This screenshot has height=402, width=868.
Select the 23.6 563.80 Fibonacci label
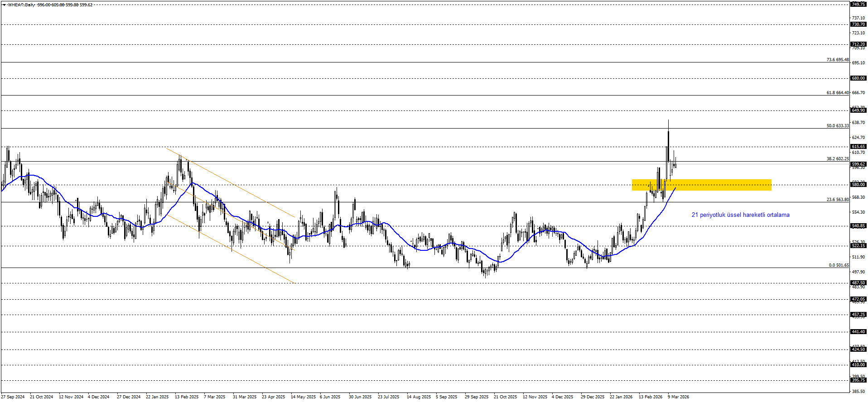tap(837, 200)
